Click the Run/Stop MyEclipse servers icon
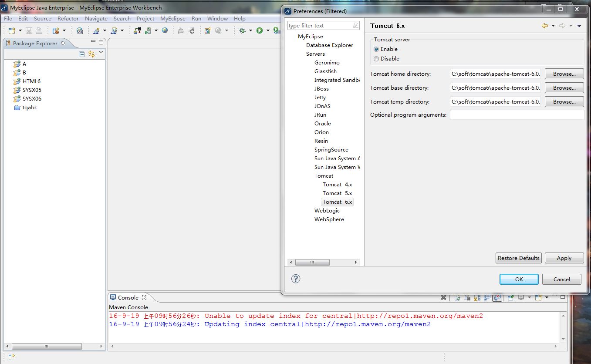 [148, 30]
